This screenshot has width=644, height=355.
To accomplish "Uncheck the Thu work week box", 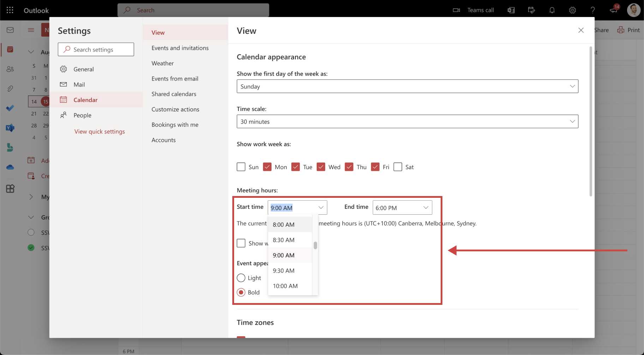I will [x=349, y=167].
